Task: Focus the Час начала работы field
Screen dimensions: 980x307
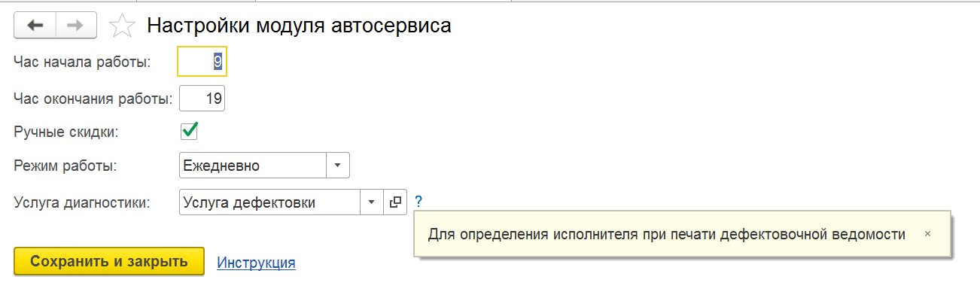Action: pyautogui.click(x=202, y=62)
